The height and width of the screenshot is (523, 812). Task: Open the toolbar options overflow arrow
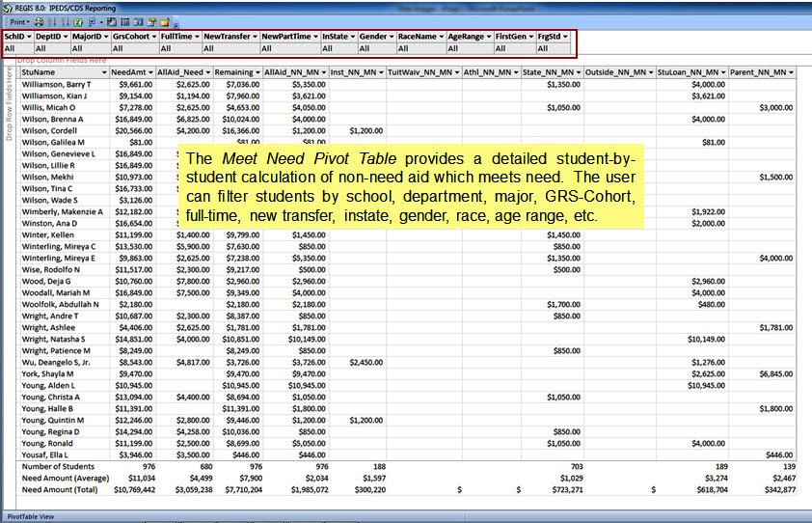(176, 24)
